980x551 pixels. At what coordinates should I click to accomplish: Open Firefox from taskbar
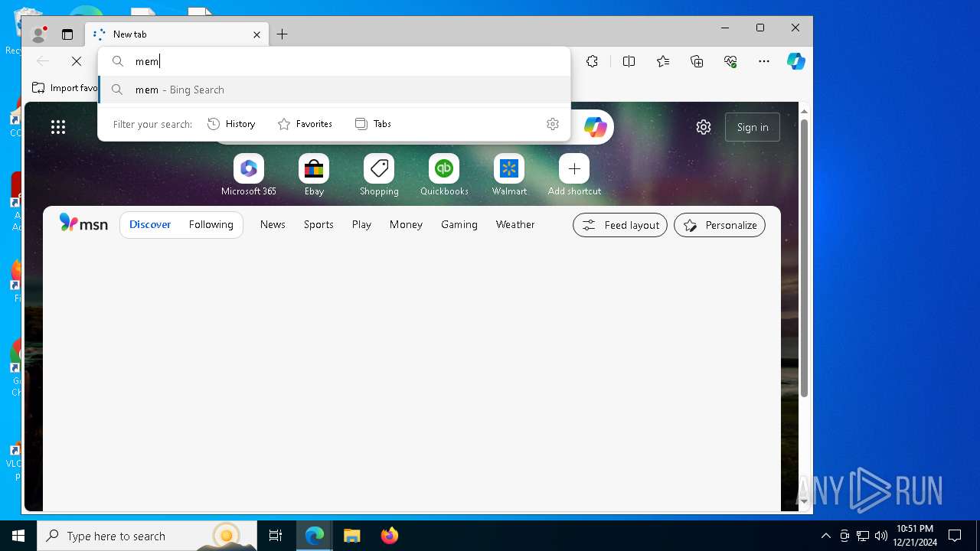point(390,536)
